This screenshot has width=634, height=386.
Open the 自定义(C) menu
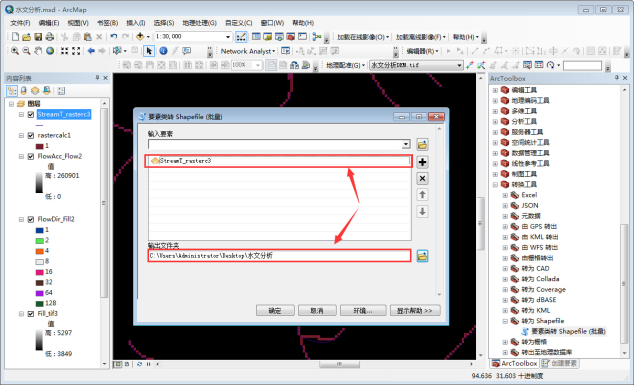pyautogui.click(x=239, y=23)
